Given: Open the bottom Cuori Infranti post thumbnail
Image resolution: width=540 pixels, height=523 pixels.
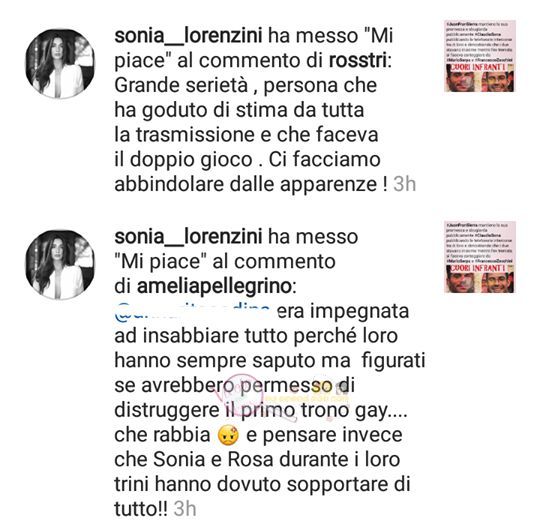Looking at the screenshot, I should tap(480, 257).
